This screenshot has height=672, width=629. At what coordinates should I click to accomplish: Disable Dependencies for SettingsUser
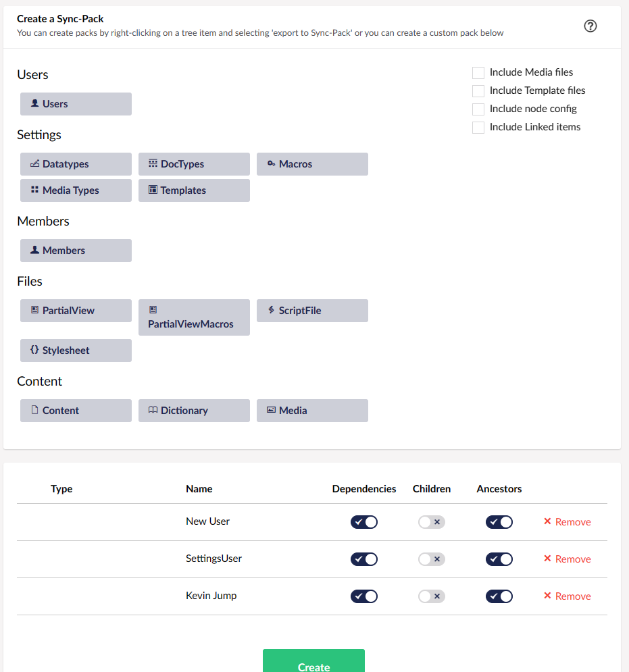point(364,559)
